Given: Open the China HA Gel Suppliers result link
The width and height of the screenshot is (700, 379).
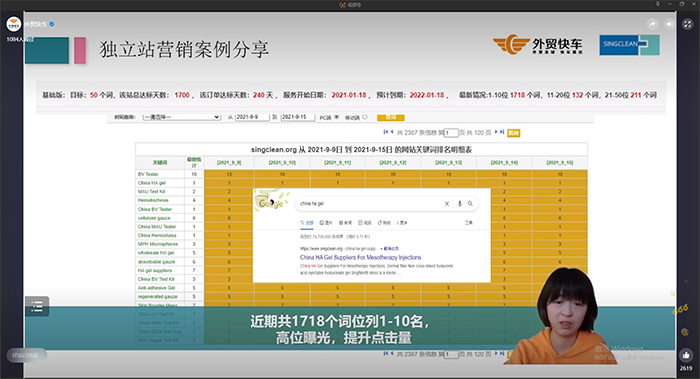Looking at the screenshot, I should coord(360,258).
